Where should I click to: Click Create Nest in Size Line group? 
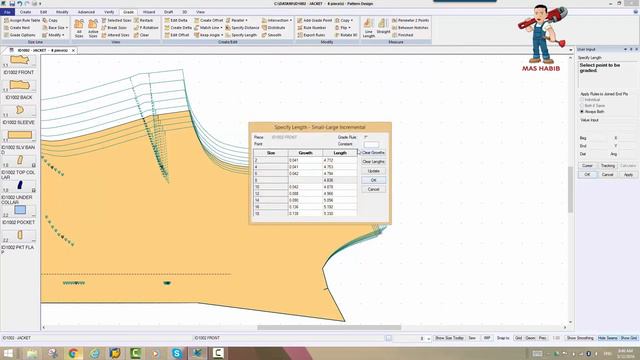click(17, 28)
